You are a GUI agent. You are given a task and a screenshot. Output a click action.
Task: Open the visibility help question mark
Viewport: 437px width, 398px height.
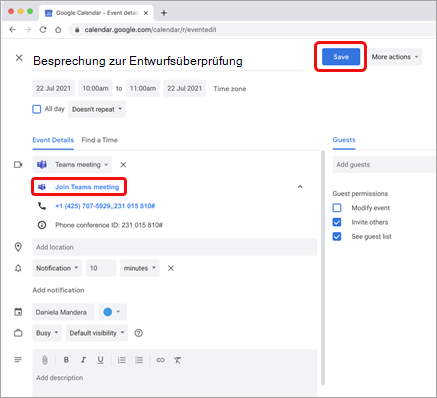click(139, 333)
